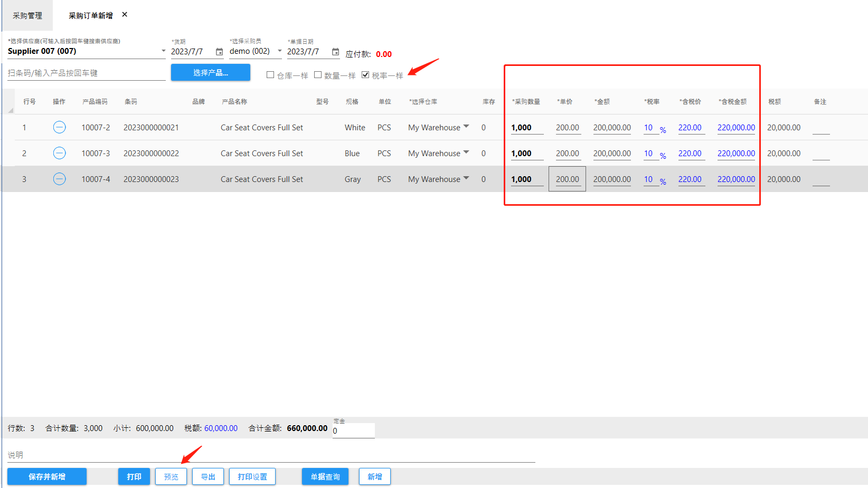Enable the 仓库一样 checkbox
Screen dimensions: 868x488
pos(270,75)
